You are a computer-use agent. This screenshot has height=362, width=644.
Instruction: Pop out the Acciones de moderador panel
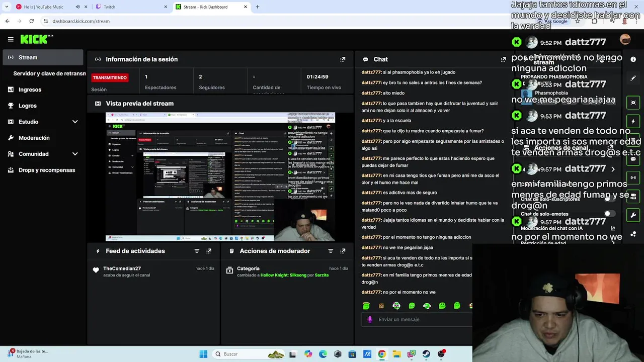(x=343, y=251)
